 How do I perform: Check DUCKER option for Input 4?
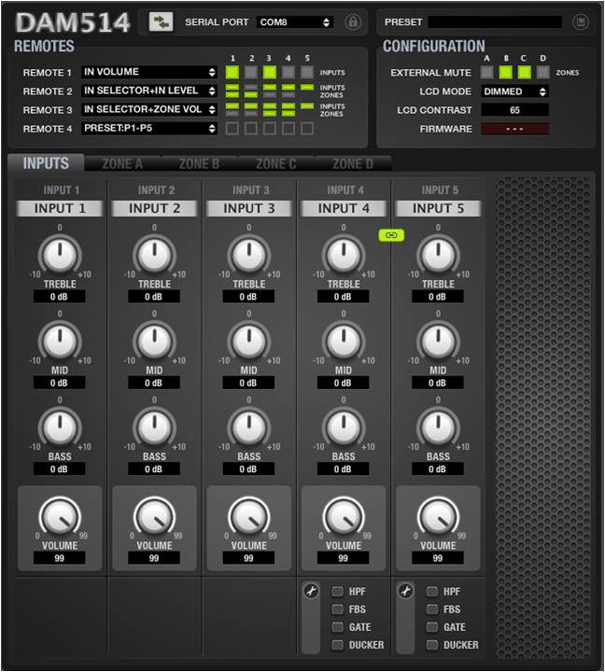tap(337, 645)
